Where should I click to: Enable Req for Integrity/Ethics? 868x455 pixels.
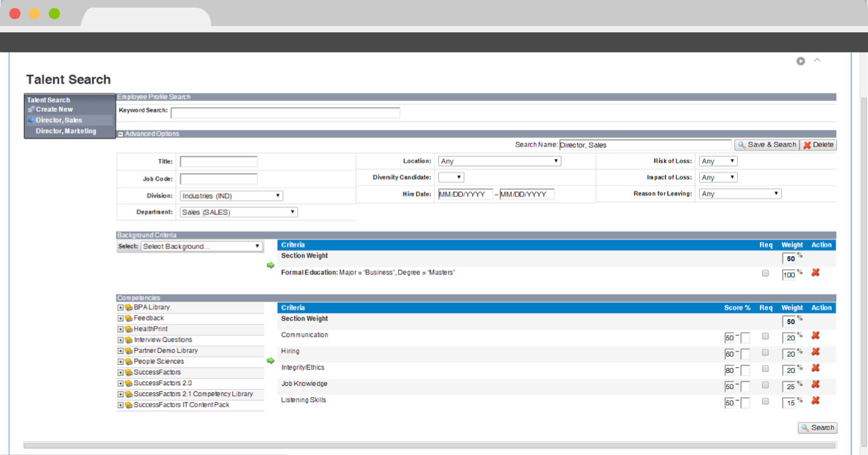765,369
